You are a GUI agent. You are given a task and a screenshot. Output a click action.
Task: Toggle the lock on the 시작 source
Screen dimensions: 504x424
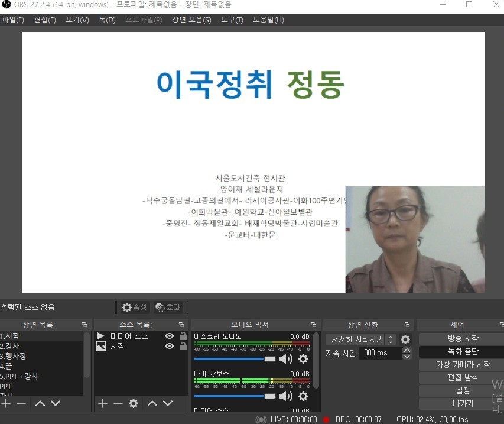pyautogui.click(x=183, y=347)
